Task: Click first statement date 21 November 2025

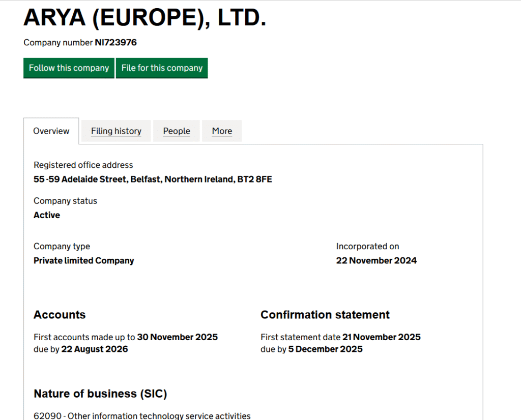Action: point(381,337)
